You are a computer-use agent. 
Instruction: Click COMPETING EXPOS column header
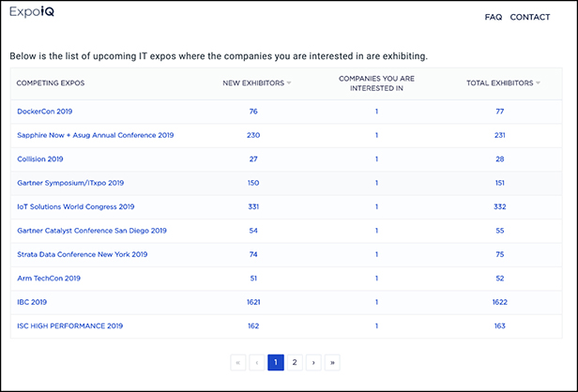(x=51, y=83)
